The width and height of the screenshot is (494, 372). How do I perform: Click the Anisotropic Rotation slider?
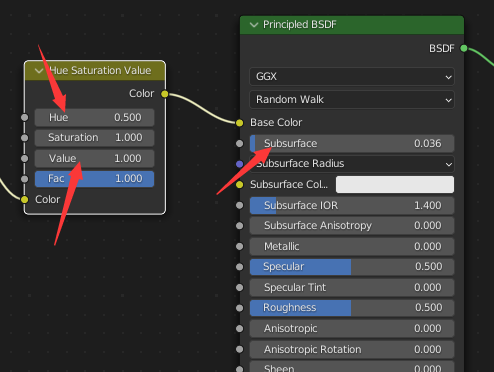pos(352,349)
